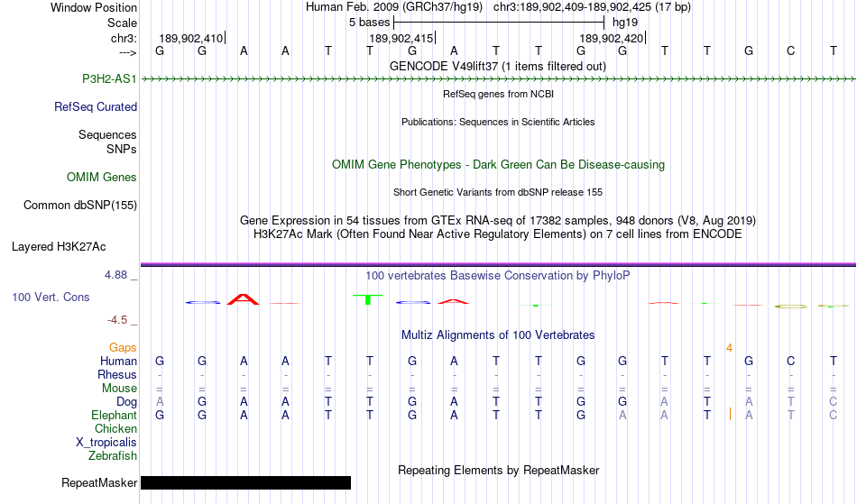Click the 189,902,420 ruler position
Screen dimensions: 857x504
click(612, 38)
